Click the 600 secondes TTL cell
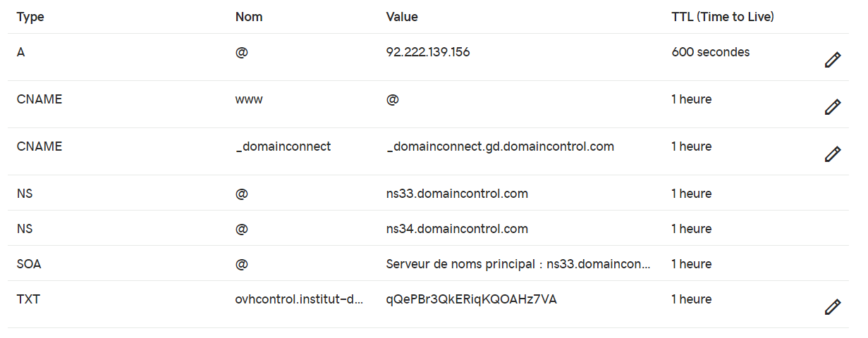The height and width of the screenshot is (338, 868). tap(711, 52)
